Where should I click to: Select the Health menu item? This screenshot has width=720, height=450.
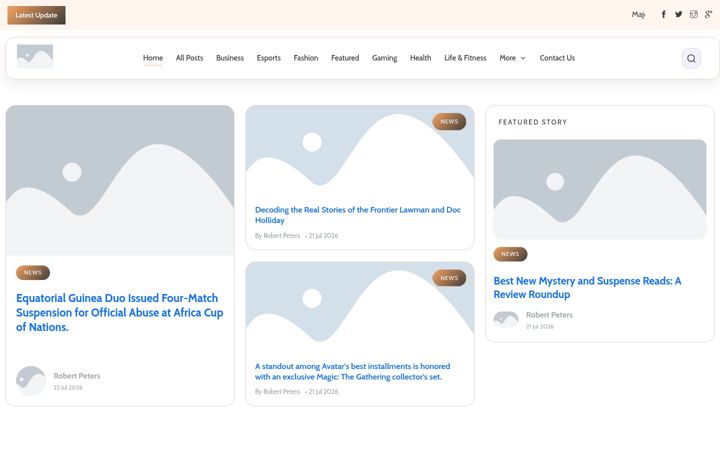[421, 58]
